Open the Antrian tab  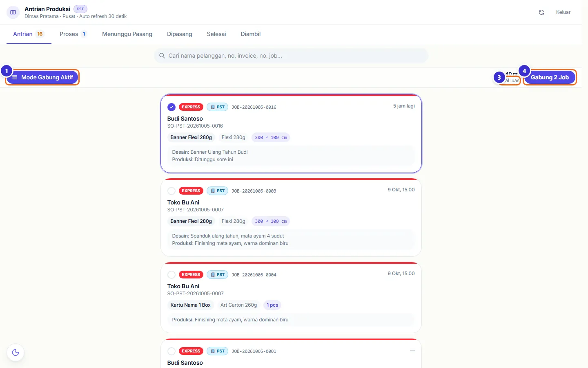[x=28, y=34]
